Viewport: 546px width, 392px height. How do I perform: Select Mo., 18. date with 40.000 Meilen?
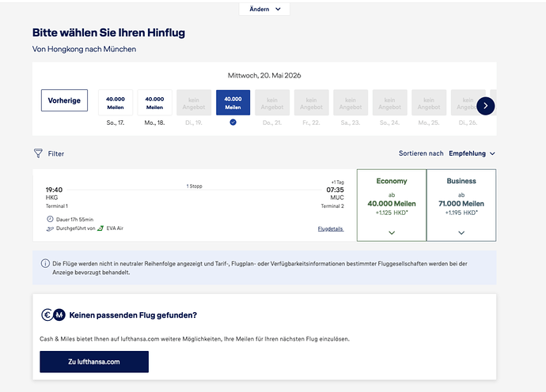click(x=154, y=103)
